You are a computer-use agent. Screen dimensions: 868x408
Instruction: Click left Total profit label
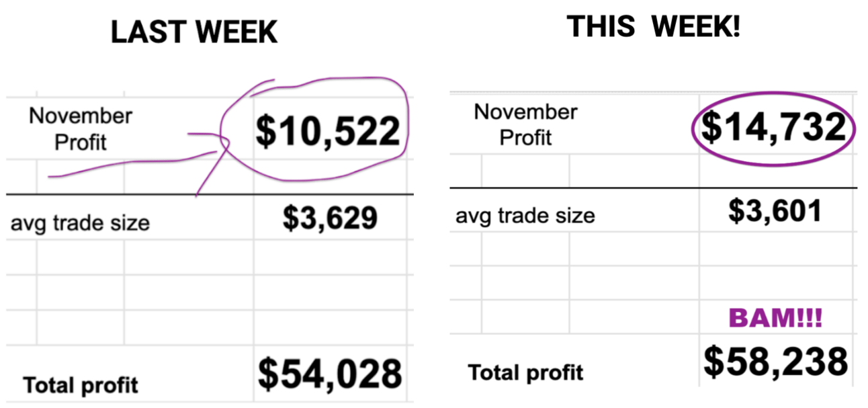81,385
